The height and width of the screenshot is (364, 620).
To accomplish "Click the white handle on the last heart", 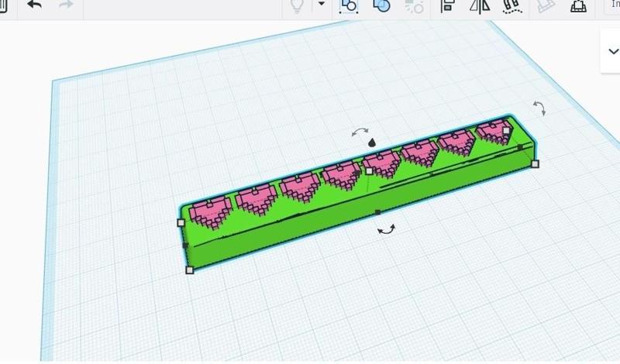I will point(506,130).
